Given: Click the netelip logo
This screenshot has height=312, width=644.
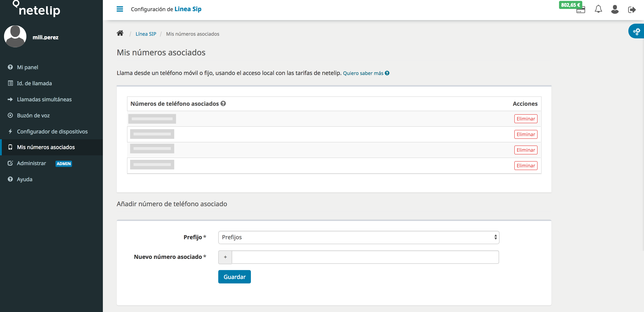Looking at the screenshot, I should click(37, 9).
